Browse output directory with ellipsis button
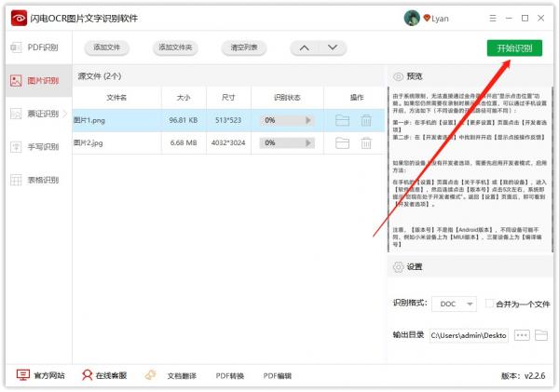Viewport: 559px width, 392px height. coord(522,335)
